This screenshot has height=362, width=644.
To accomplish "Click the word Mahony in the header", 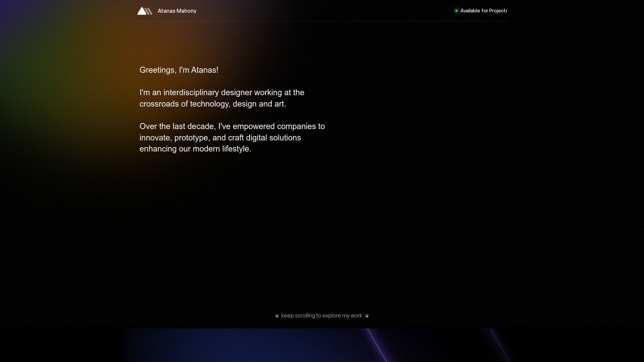I will pos(186,11).
